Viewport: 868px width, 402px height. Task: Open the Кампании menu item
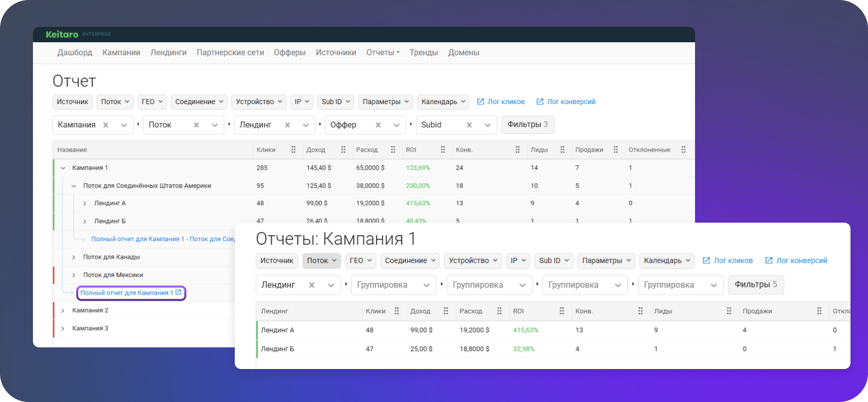point(121,53)
